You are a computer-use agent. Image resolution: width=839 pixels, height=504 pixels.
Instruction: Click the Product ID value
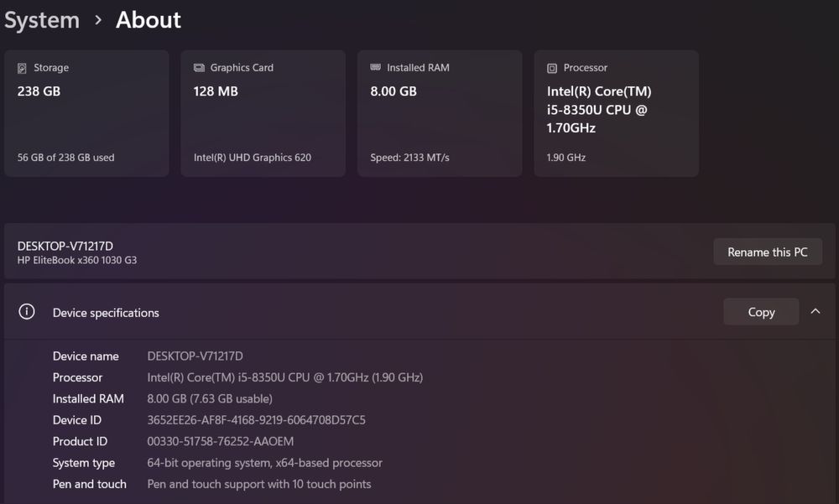[x=220, y=441]
